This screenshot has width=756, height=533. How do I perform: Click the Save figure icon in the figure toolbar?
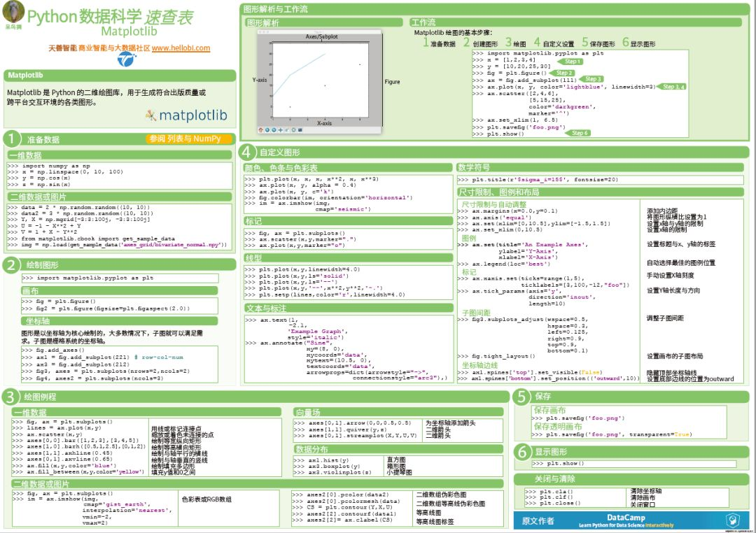point(300,130)
